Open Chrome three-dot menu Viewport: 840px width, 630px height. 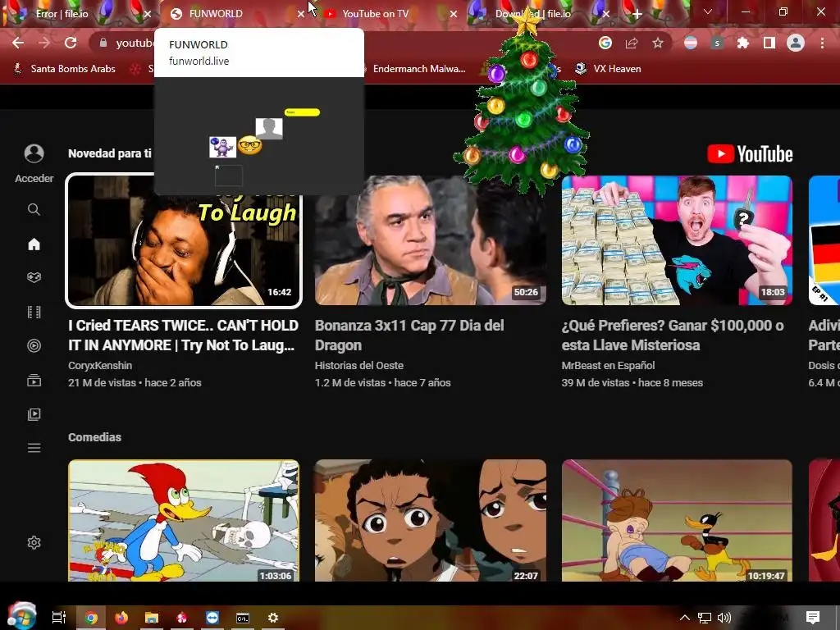(x=822, y=43)
